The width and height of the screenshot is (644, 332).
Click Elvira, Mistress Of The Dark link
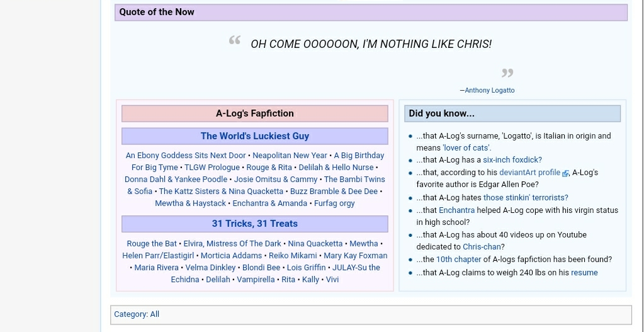tap(232, 244)
